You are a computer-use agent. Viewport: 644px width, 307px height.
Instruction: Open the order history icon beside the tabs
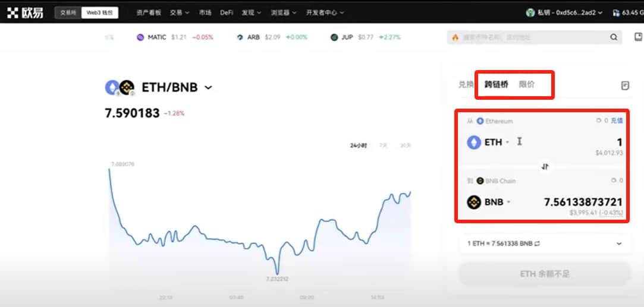click(625, 86)
